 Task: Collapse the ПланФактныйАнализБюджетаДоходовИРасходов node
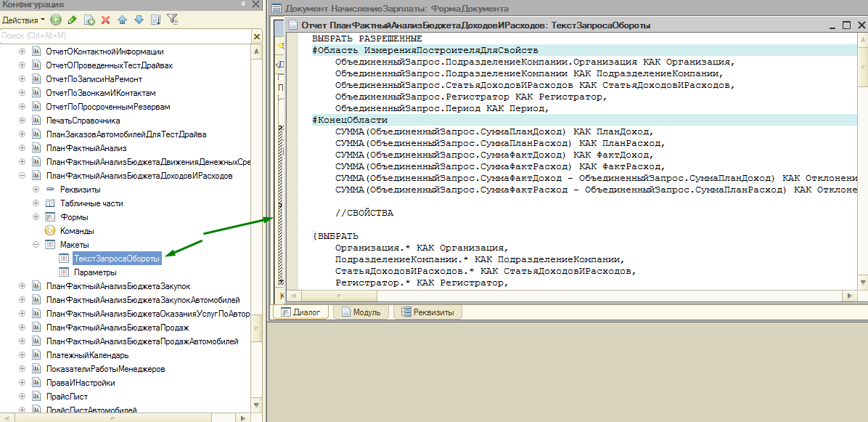point(22,176)
